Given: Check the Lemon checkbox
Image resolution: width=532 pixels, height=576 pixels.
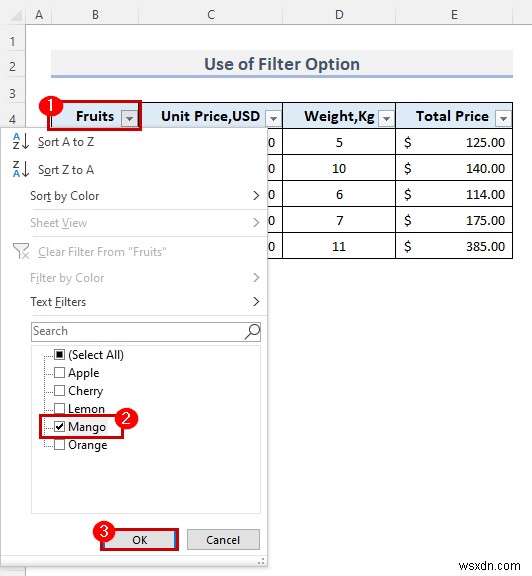Looking at the screenshot, I should (x=60, y=408).
